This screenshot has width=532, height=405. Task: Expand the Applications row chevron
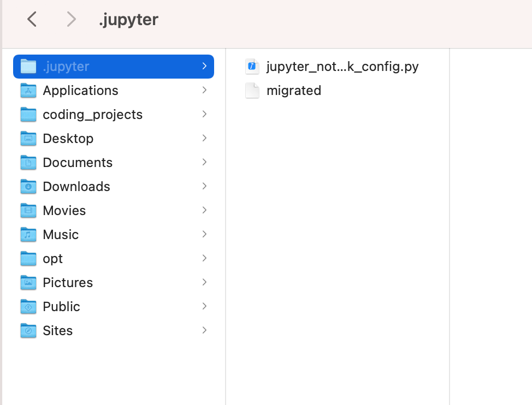click(204, 90)
